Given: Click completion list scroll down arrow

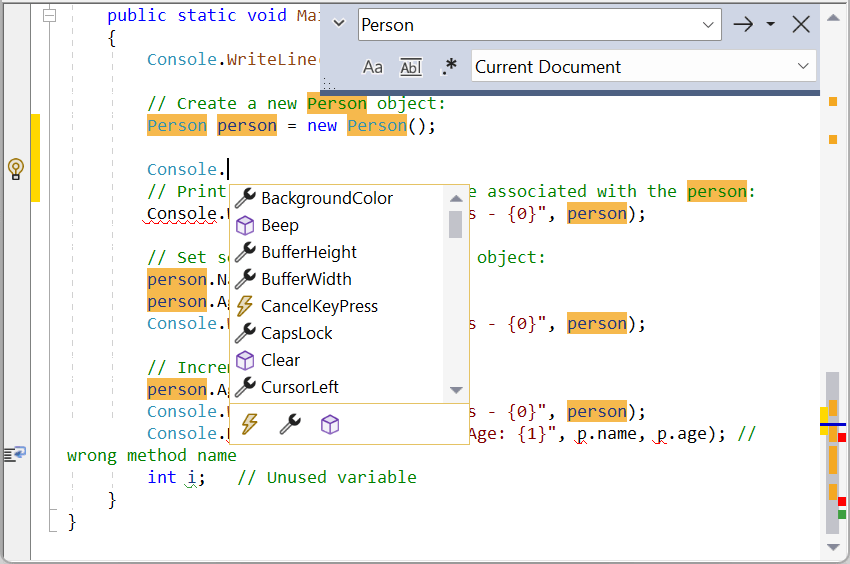Looking at the screenshot, I should coord(456,390).
